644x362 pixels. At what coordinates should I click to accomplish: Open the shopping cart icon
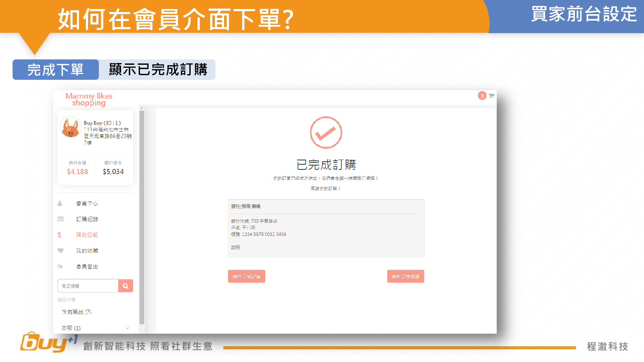click(x=492, y=96)
